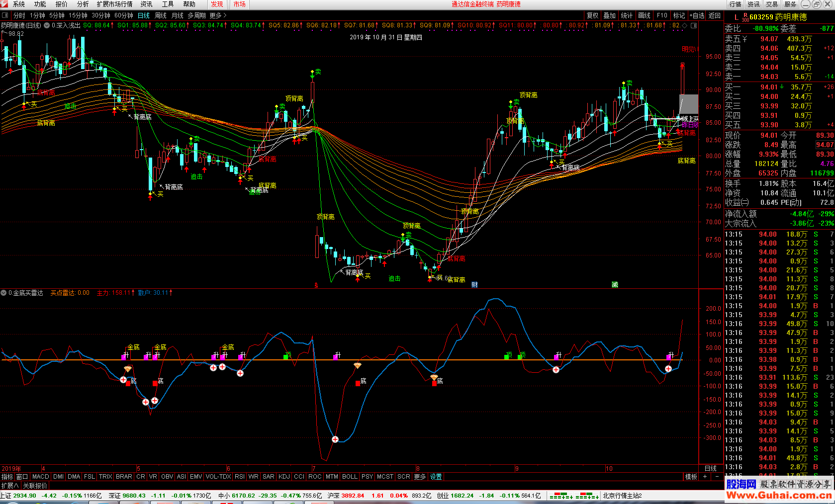Switch to the 行情 section at top right
This screenshot has width=835, height=504.
[736, 4]
